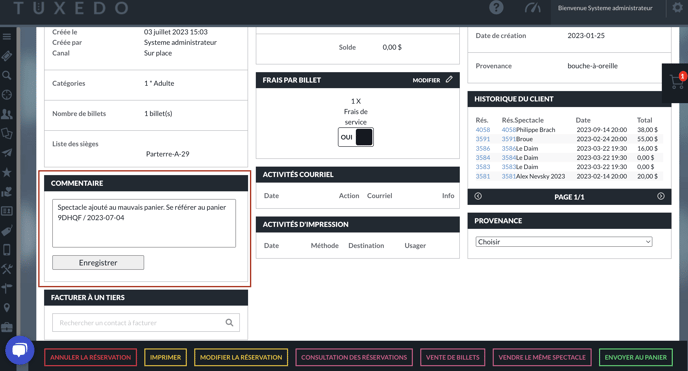
Task: Click the PAGE 1/1 indicator
Action: coord(569,197)
